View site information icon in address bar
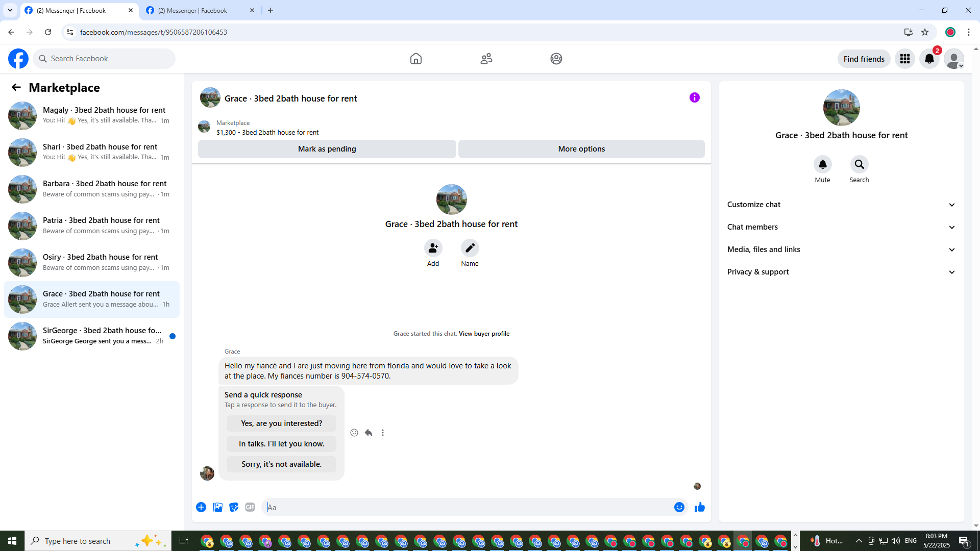The image size is (980, 551). (x=70, y=32)
